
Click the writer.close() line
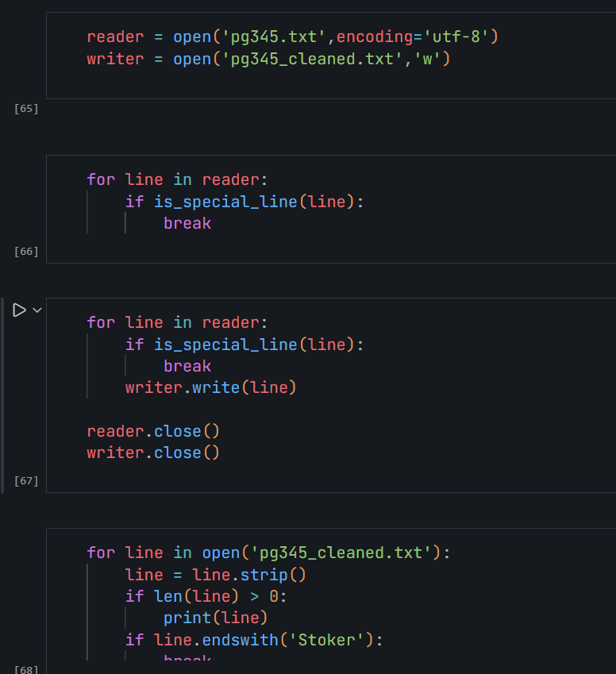pyautogui.click(x=153, y=453)
